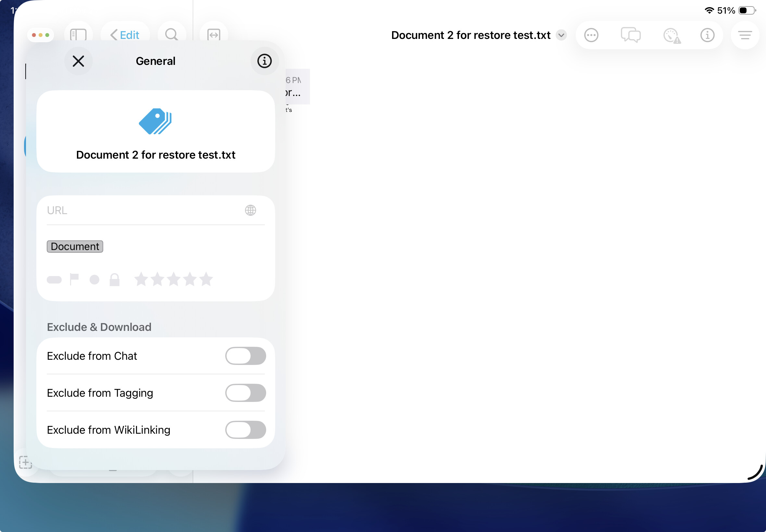This screenshot has width=766, height=532.
Task: Click the globe icon in URL field
Action: tap(251, 210)
